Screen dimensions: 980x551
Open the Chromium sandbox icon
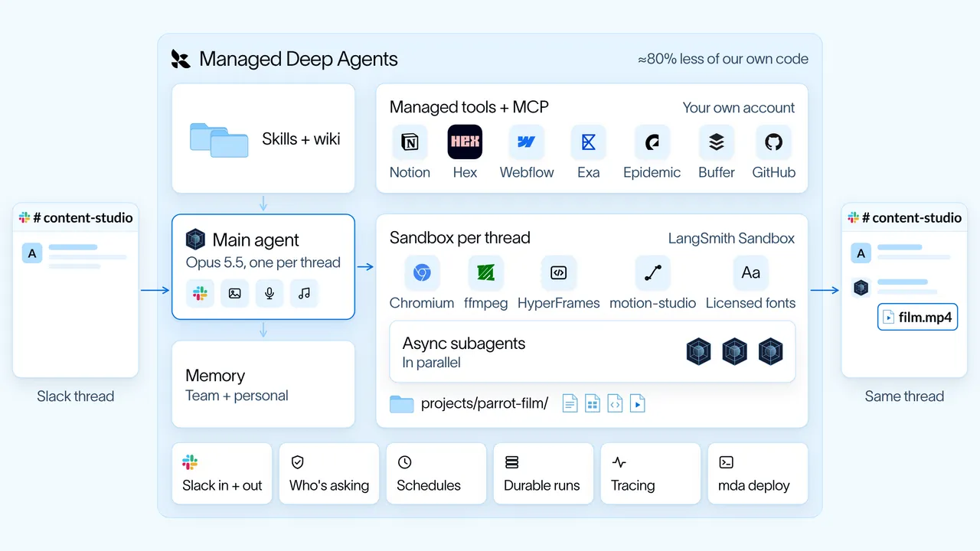click(x=422, y=273)
